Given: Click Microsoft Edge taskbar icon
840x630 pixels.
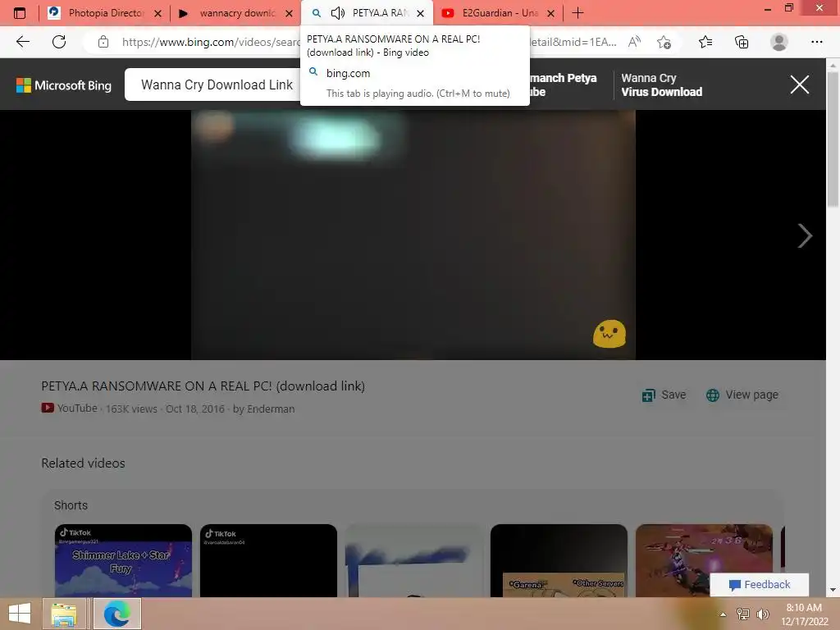Looking at the screenshot, I should 116,614.
